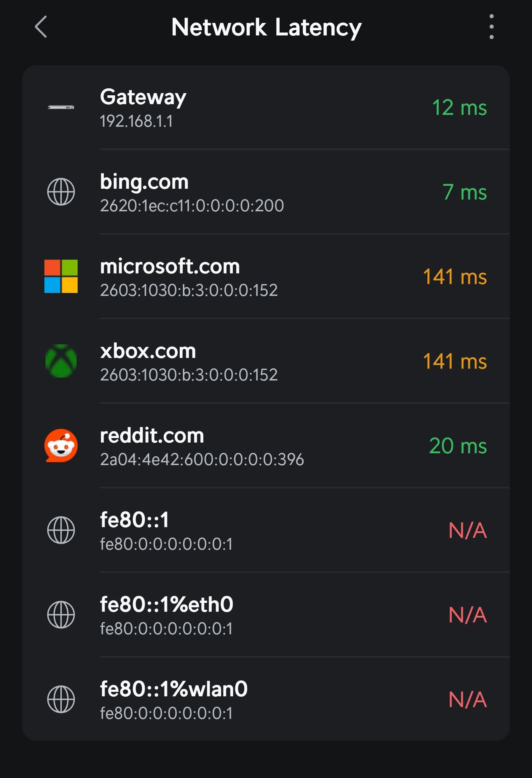
Task: Open the three-dot overflow menu
Action: (492, 27)
